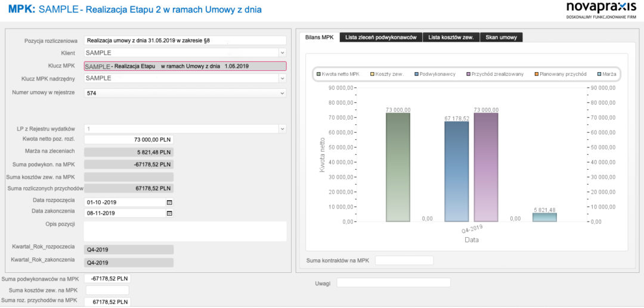Open the Data zakończenia calendar picker
Viewport: 644px width, 308px height.
click(169, 213)
